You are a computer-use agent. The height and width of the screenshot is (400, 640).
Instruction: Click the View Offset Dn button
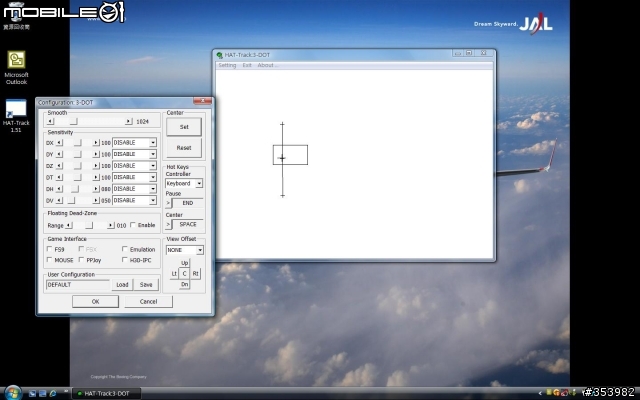pyautogui.click(x=184, y=284)
